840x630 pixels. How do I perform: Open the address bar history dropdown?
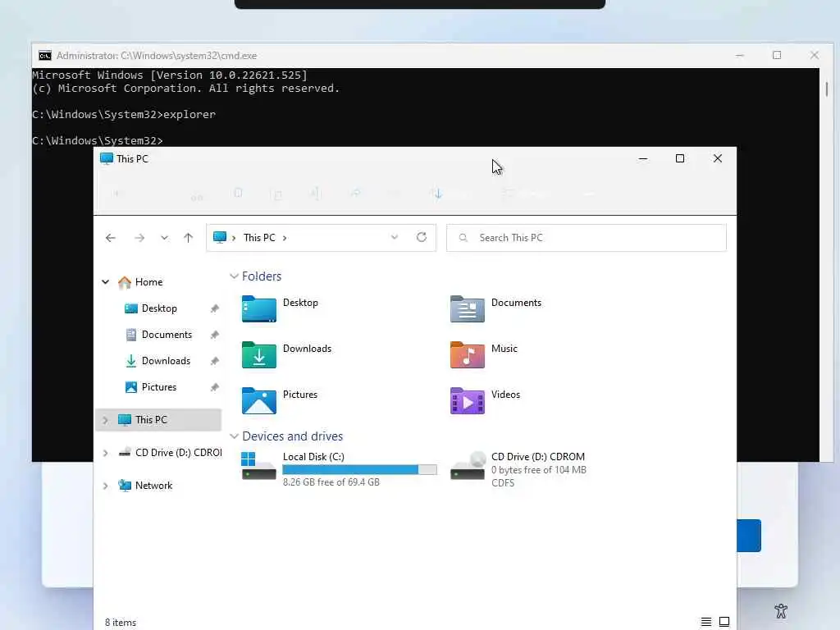coord(395,237)
